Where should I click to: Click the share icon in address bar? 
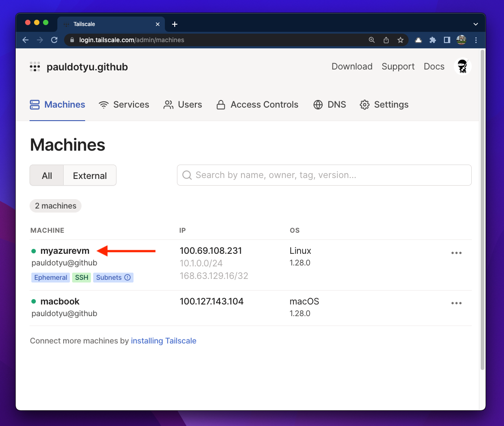[386, 40]
